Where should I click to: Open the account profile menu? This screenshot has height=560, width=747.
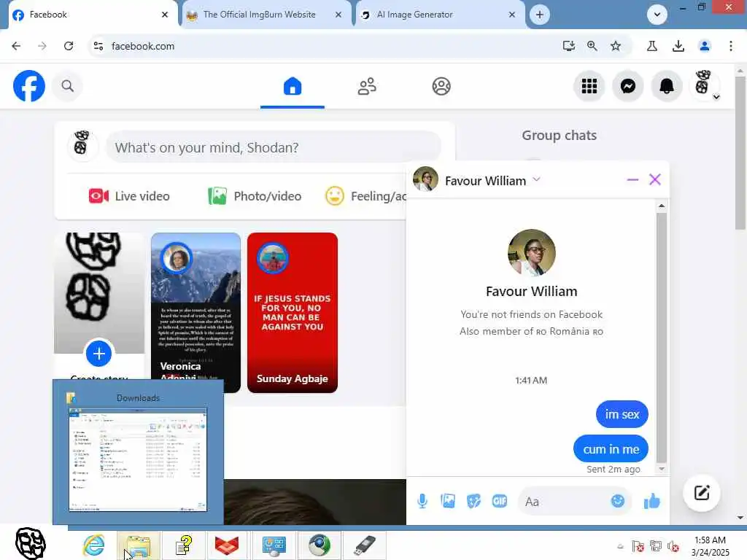[705, 85]
